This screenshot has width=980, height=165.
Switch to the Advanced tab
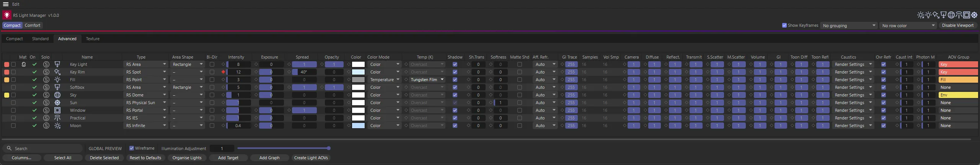(67, 39)
